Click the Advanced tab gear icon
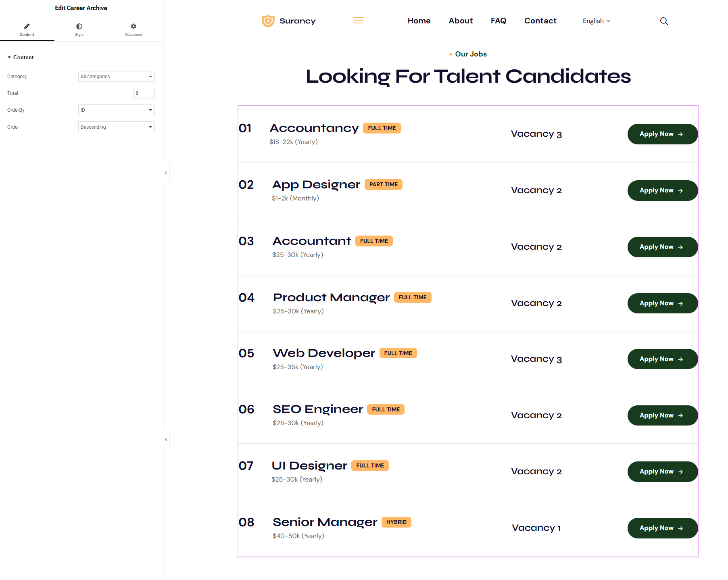The image size is (728, 580). click(134, 27)
